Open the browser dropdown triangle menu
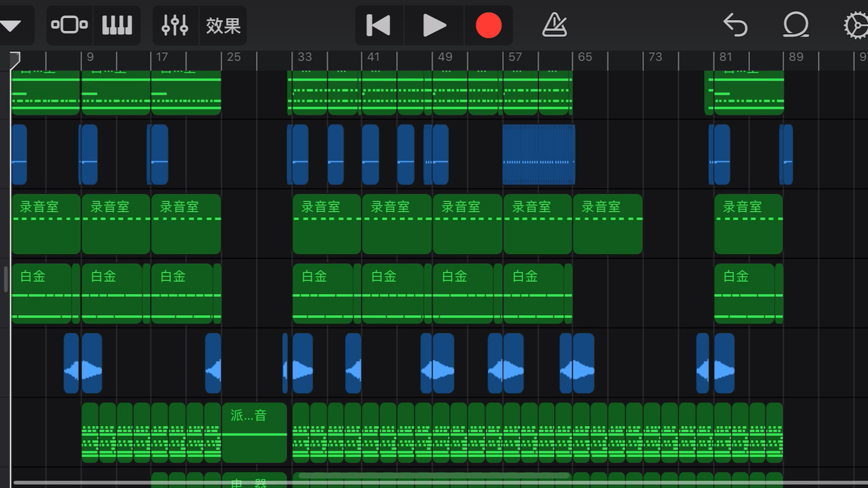The image size is (868, 488). coord(11,25)
